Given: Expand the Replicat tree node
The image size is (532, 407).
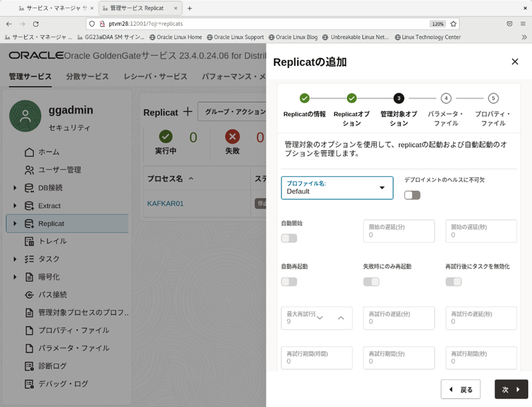Looking at the screenshot, I should [15, 223].
